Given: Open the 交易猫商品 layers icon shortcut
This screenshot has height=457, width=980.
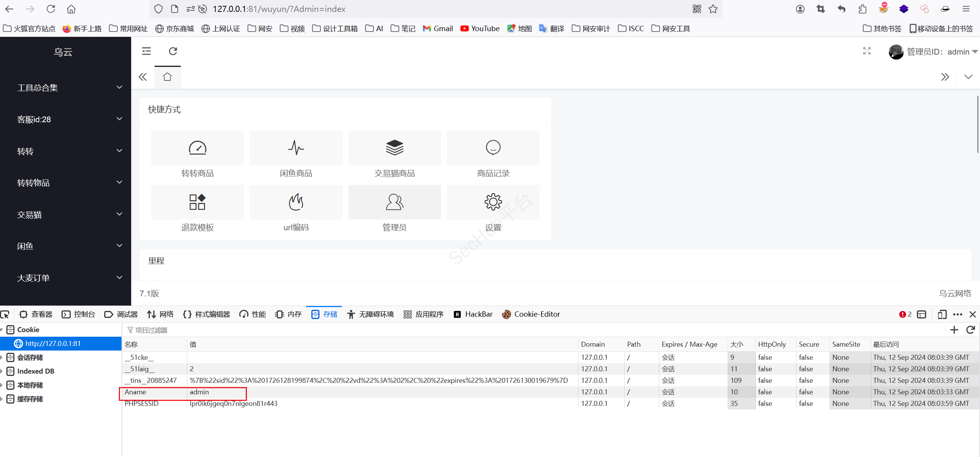Looking at the screenshot, I should (x=394, y=148).
